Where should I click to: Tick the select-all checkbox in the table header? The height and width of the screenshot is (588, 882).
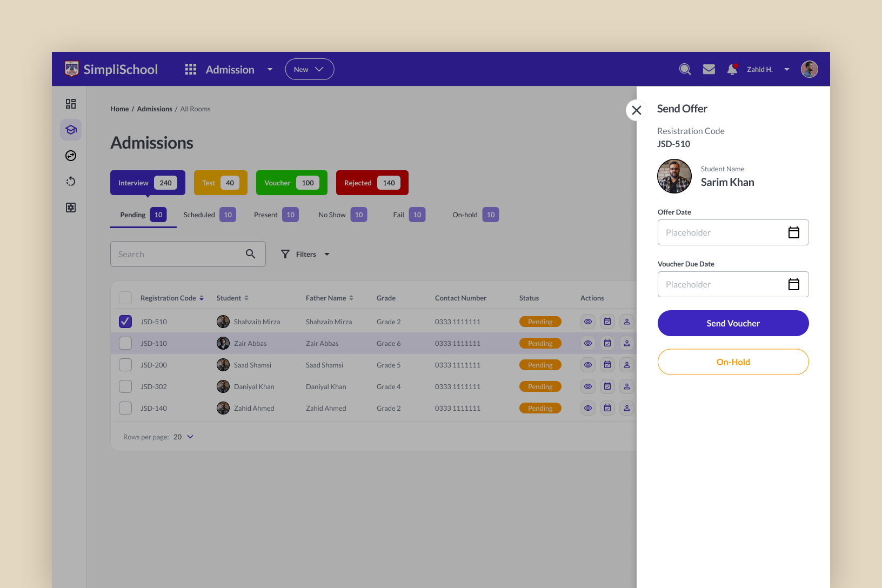(x=125, y=298)
